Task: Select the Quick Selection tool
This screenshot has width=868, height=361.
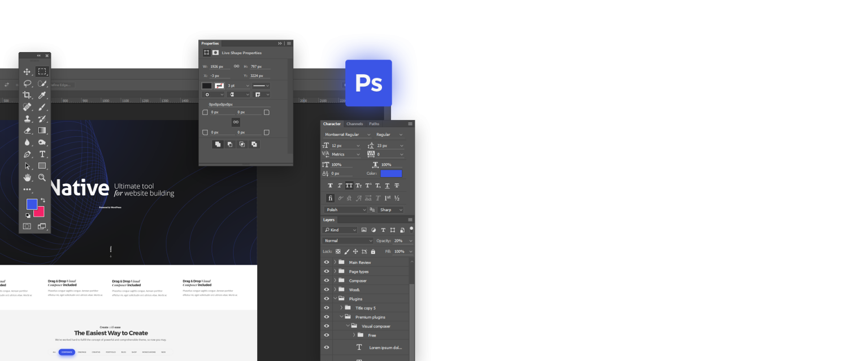Action: click(x=42, y=83)
